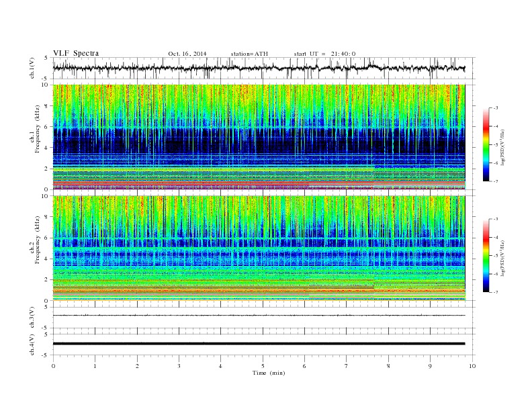Click time axis tick label "1"
Screen dimensions: 532x411
coord(95,366)
